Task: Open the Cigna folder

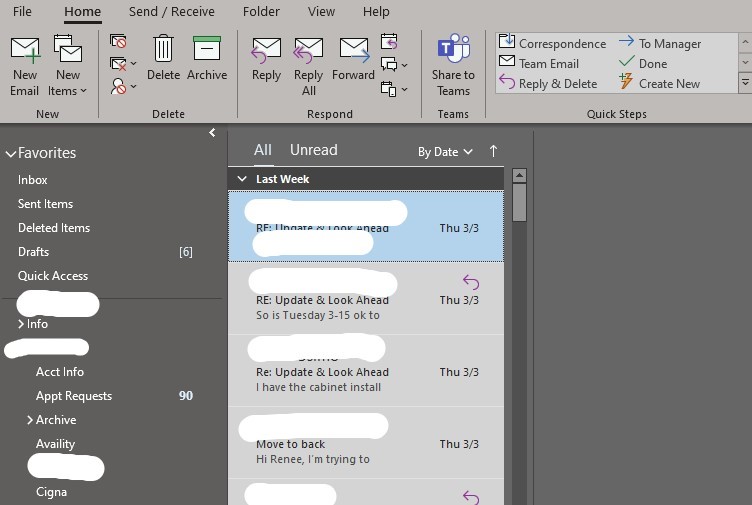Action: click(x=51, y=492)
